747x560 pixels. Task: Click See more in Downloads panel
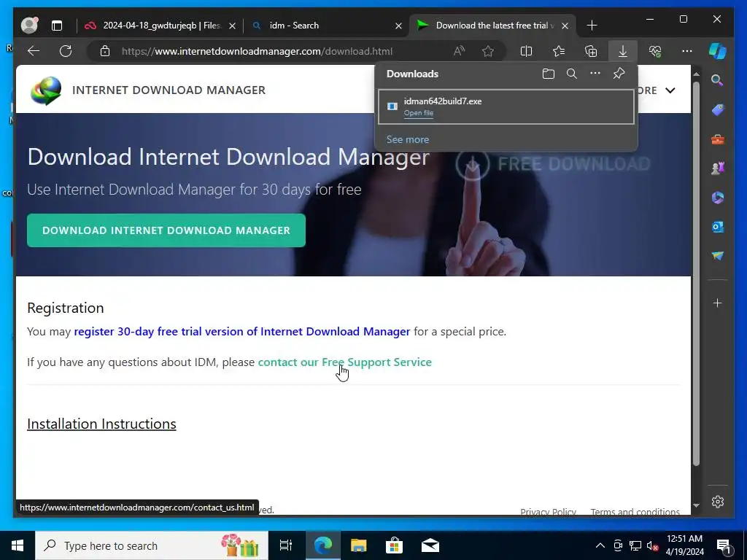(407, 139)
